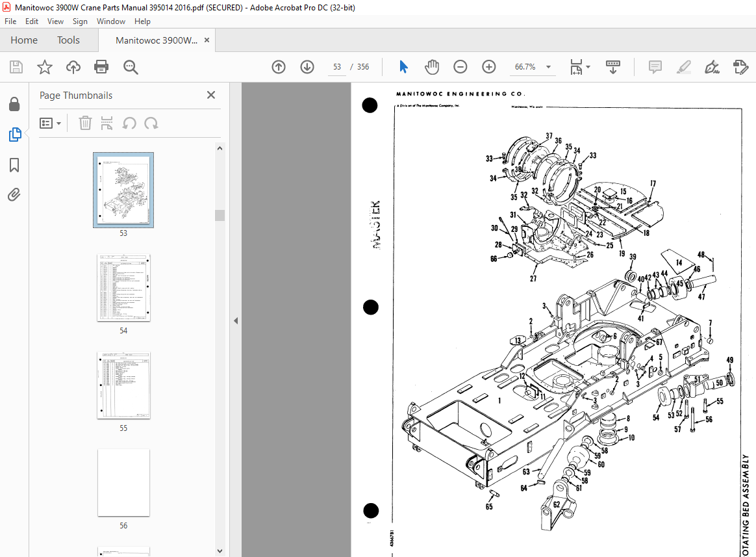Rotate page counterclockwise
The image size is (756, 557).
[129, 123]
